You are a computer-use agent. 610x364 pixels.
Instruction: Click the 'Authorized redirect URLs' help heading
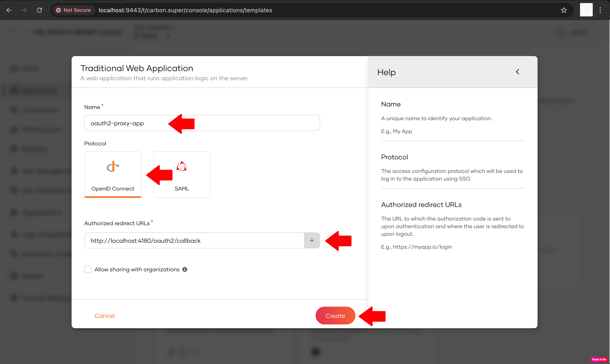421,205
